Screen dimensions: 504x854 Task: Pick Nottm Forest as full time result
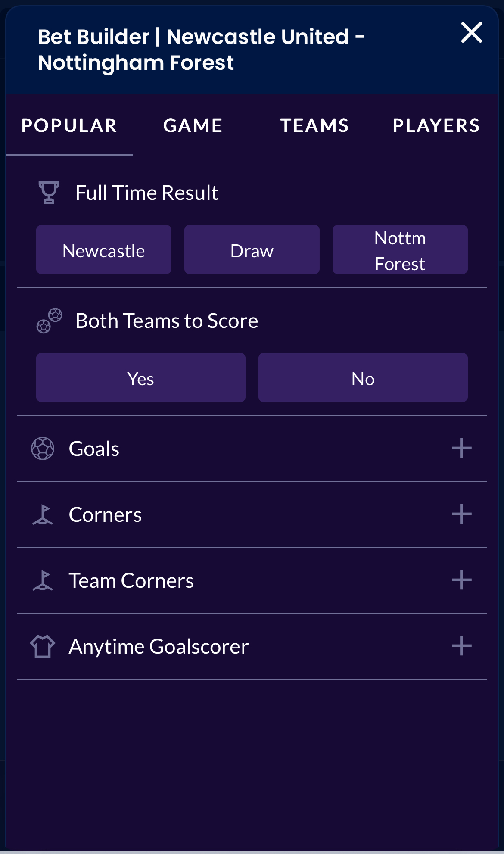pyautogui.click(x=400, y=249)
